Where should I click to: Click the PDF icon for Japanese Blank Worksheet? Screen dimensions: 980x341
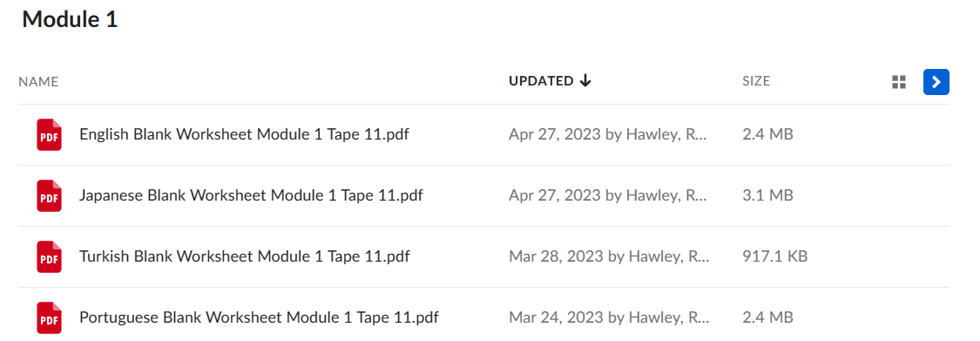coord(49,196)
